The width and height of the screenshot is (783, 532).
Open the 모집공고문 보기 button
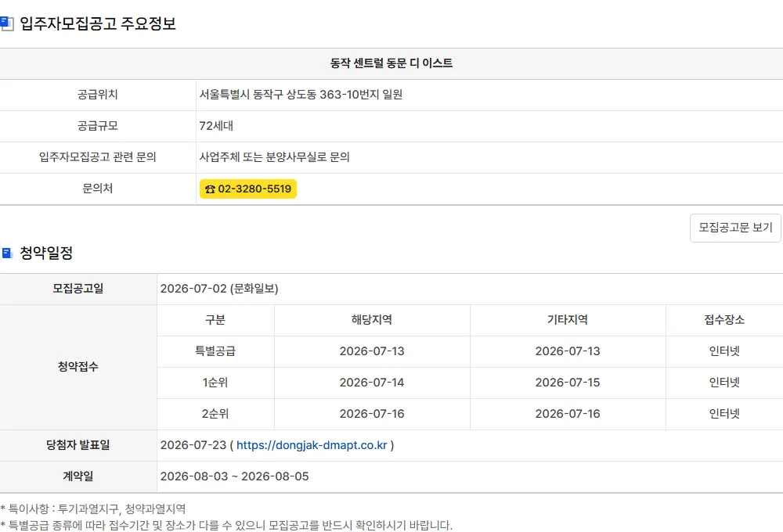[735, 228]
